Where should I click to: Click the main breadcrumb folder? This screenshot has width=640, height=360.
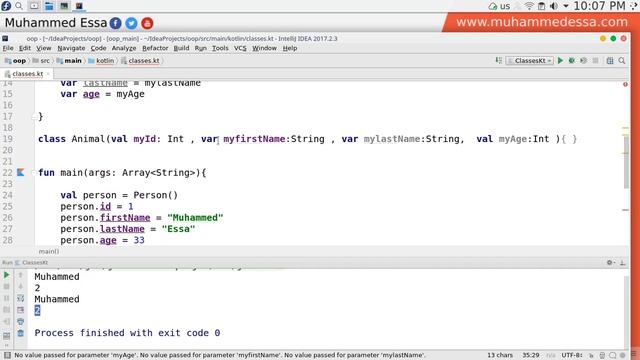coord(69,60)
